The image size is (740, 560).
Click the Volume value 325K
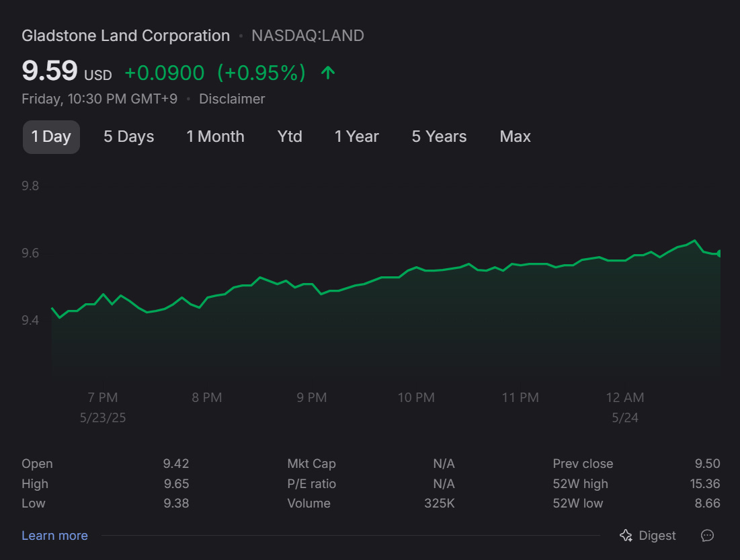pos(440,504)
